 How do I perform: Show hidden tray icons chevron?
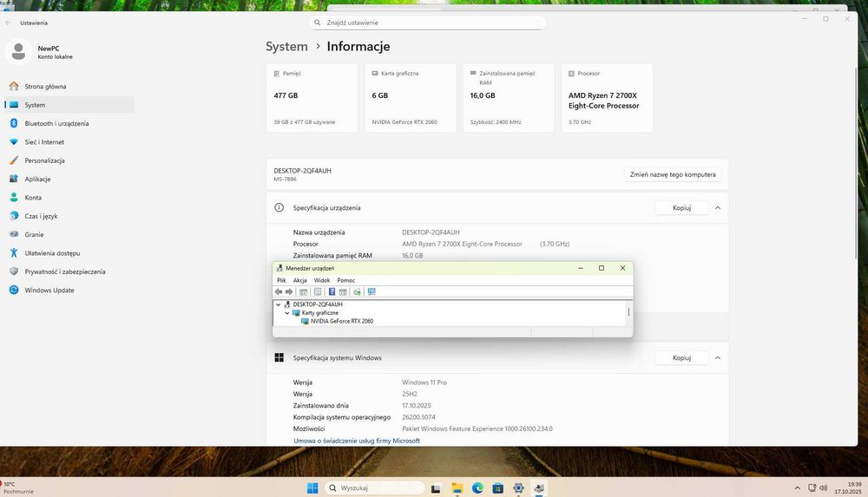click(797, 487)
